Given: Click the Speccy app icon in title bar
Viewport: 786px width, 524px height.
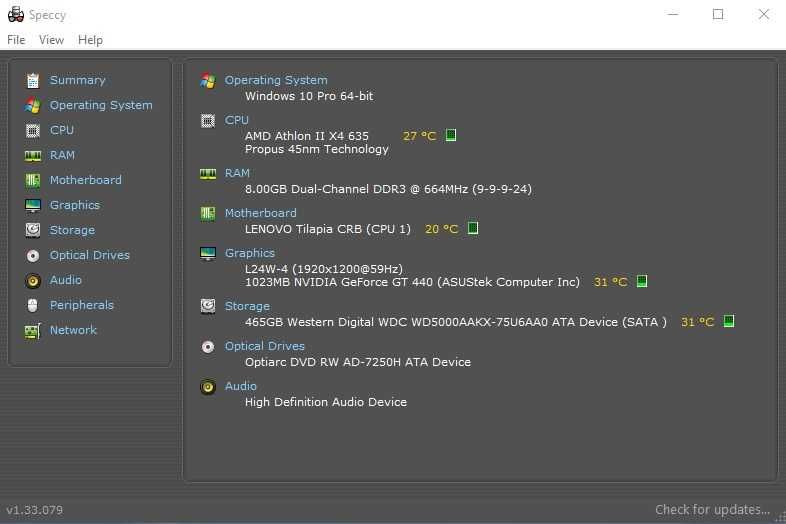Looking at the screenshot, I should click(x=16, y=15).
